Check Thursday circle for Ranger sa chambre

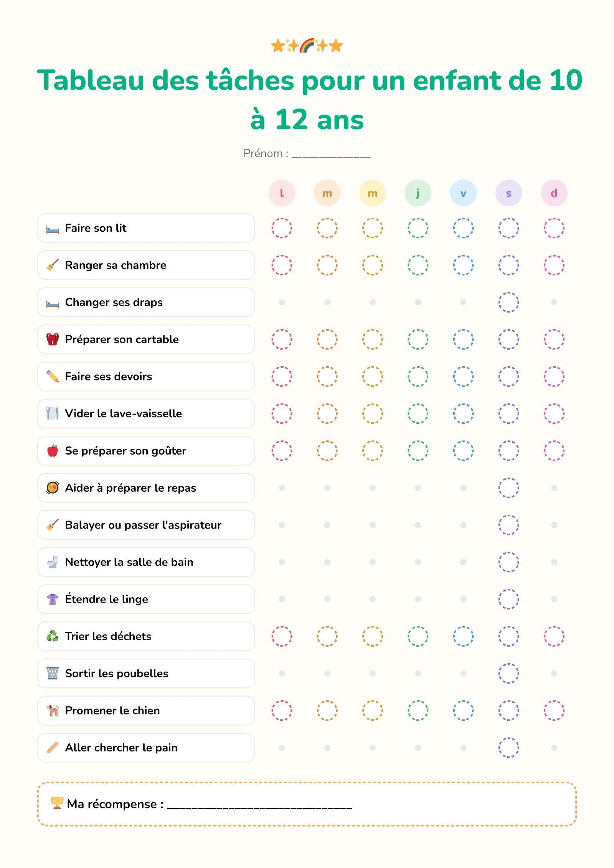pos(418,265)
